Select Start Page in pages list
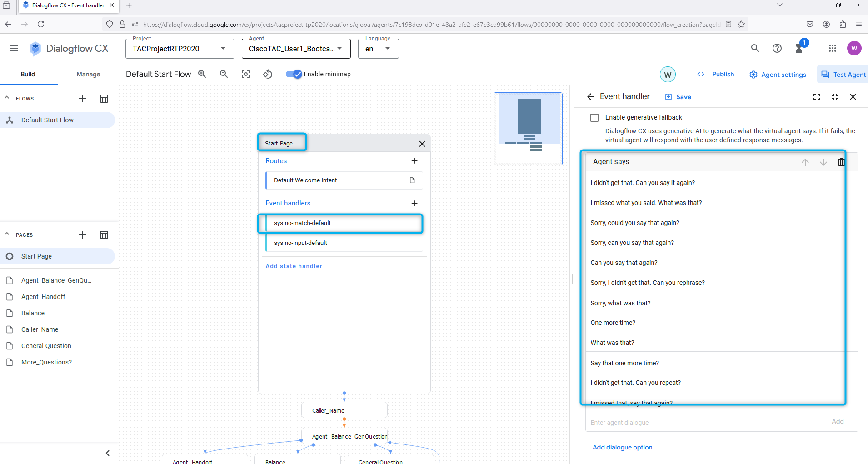The width and height of the screenshot is (868, 464). (x=57, y=256)
